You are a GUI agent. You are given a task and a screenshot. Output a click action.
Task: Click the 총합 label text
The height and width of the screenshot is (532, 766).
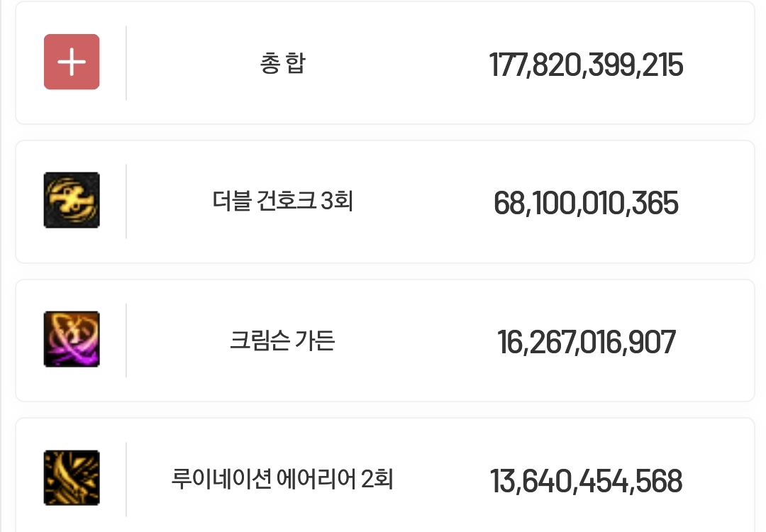(x=283, y=63)
